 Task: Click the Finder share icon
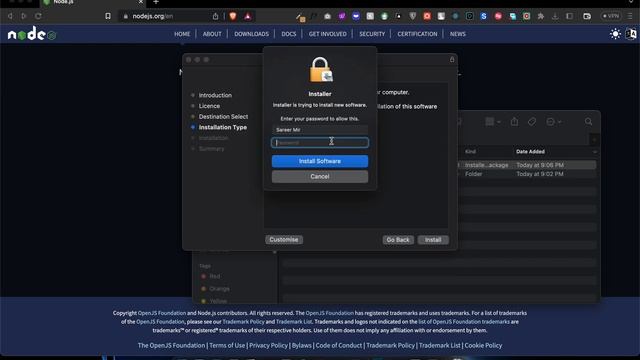[514, 122]
